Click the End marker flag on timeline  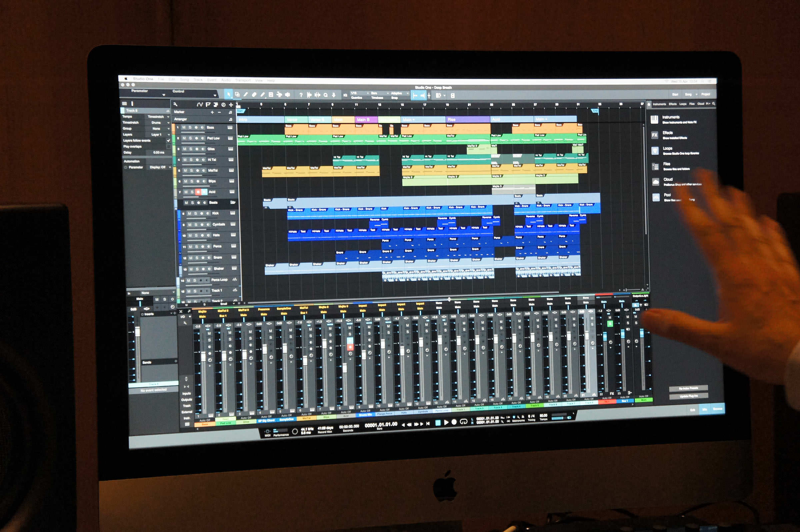[x=595, y=111]
